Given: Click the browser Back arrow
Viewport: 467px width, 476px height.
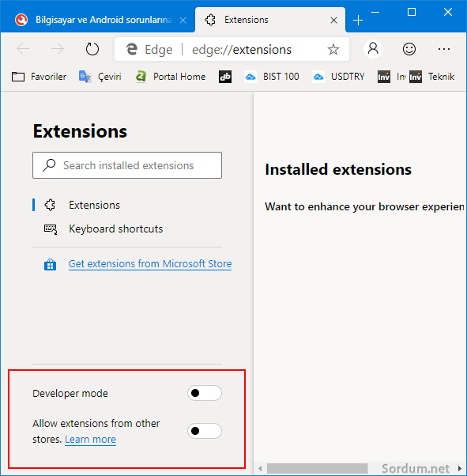Looking at the screenshot, I should [x=23, y=49].
